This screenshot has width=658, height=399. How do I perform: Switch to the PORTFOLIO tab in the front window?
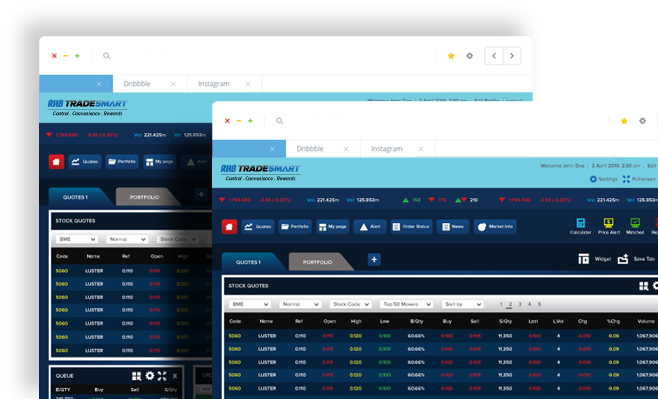click(x=318, y=262)
